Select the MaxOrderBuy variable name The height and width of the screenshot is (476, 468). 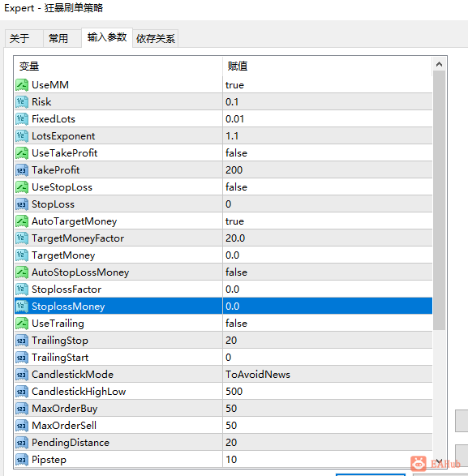point(64,409)
